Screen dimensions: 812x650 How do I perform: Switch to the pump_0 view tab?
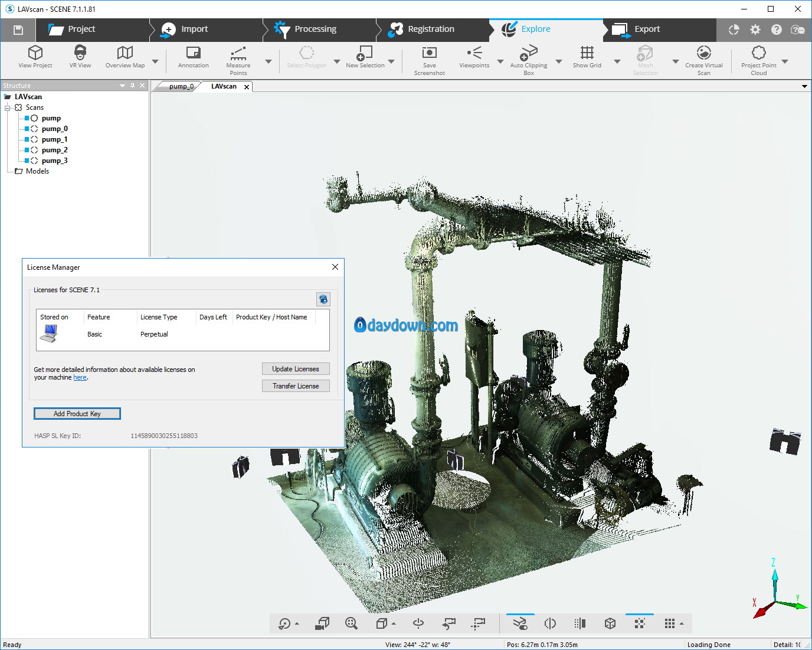(x=181, y=86)
